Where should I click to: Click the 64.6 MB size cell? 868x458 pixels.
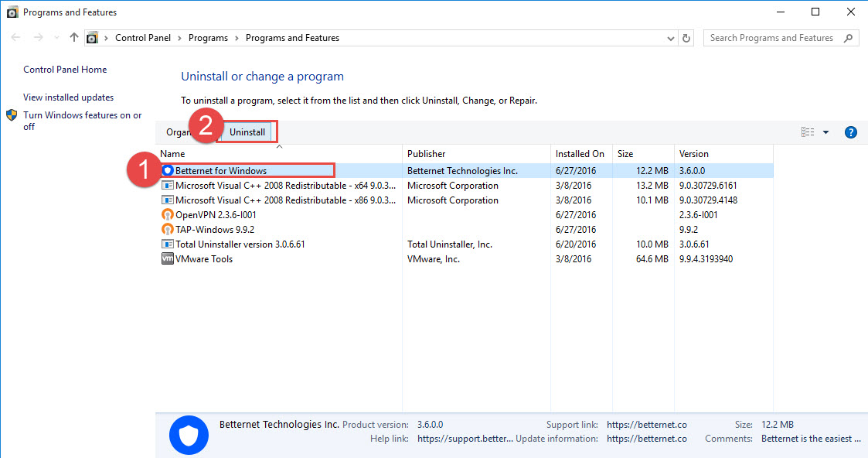(652, 258)
